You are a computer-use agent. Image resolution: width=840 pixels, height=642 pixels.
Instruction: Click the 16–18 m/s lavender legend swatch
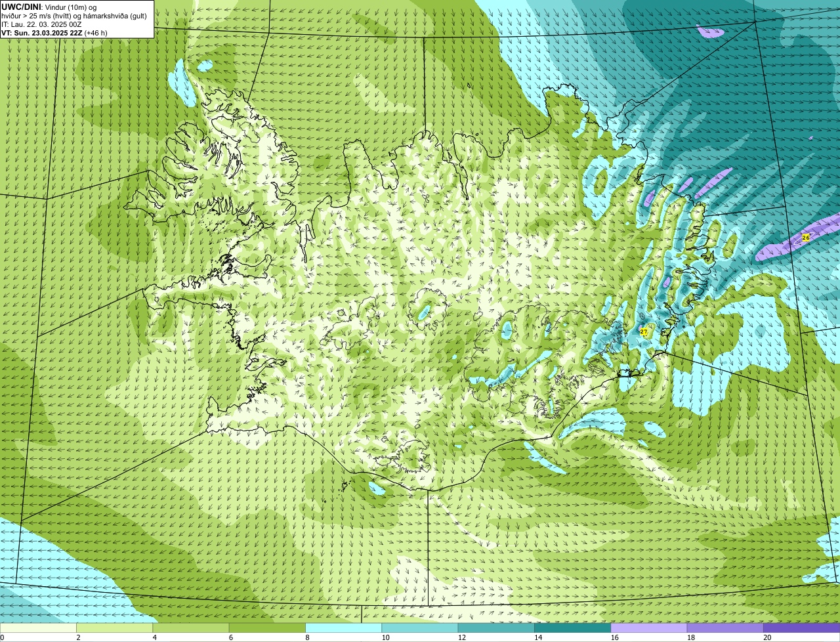click(649, 628)
